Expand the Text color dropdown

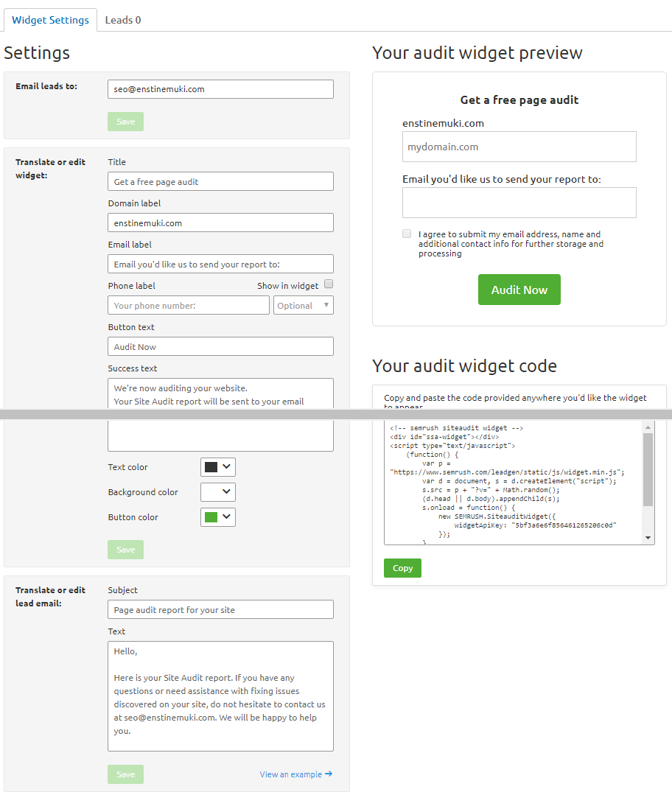(x=218, y=467)
